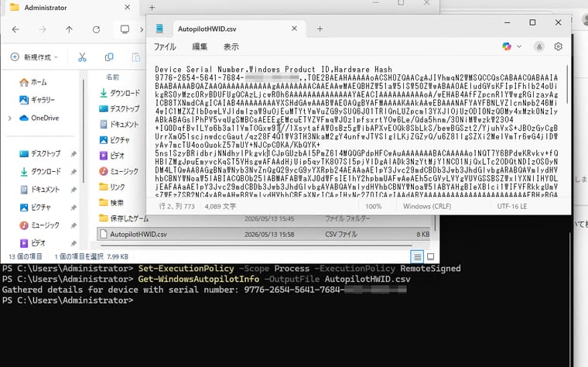Image resolution: width=588 pixels, height=367 pixels.
Task: Switch Explorer to large icons view layout
Action: [x=430, y=257]
